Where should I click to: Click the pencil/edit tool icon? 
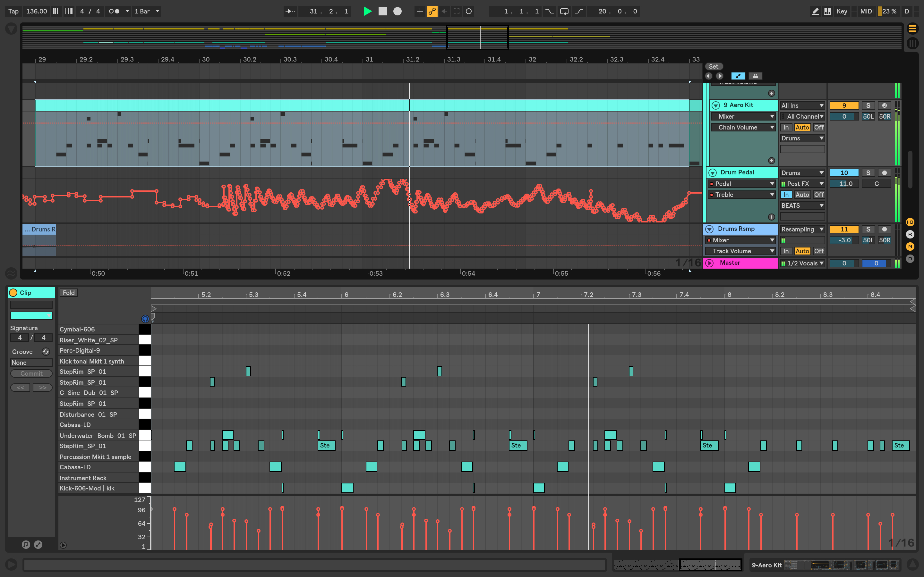(x=815, y=11)
